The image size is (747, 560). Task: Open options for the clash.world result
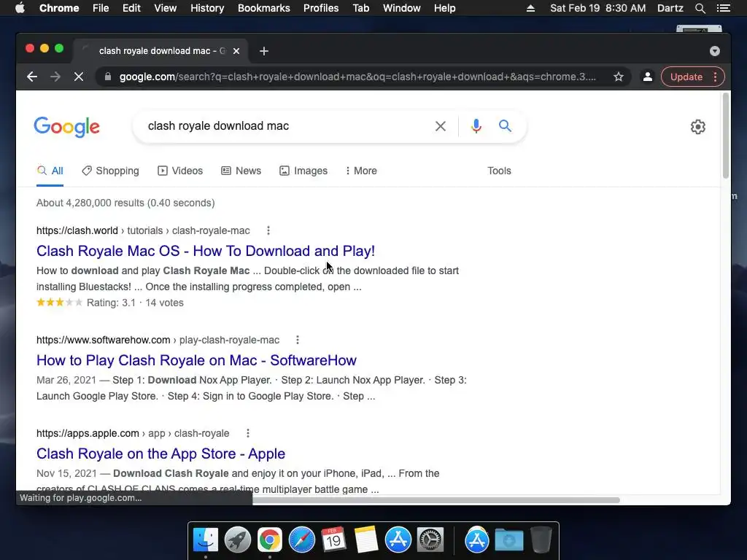(268, 230)
